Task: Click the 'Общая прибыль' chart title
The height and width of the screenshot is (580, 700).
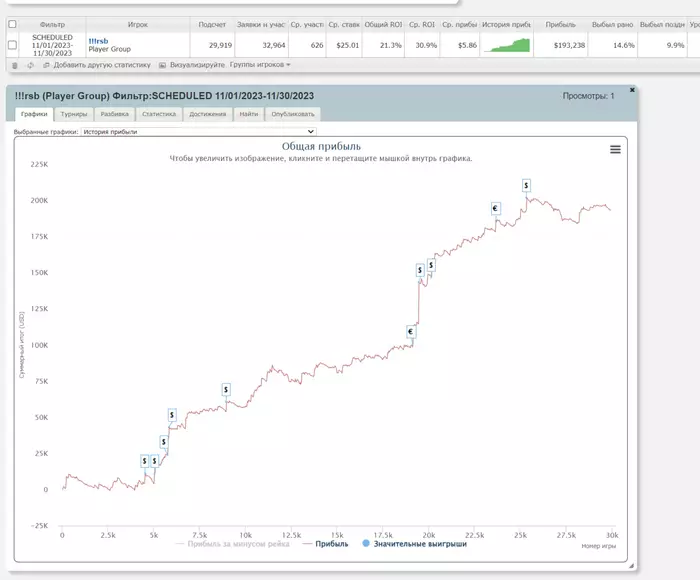Action: point(321,146)
